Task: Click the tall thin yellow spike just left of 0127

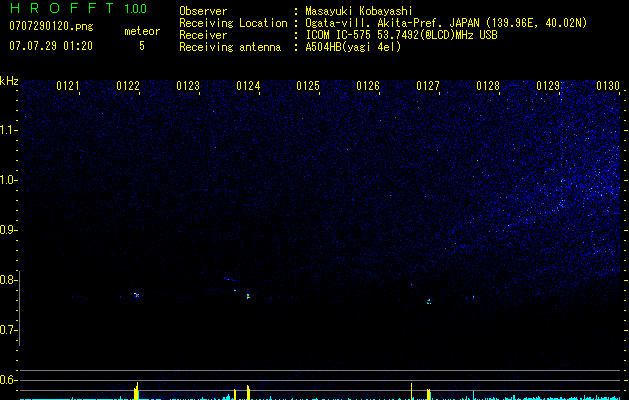Action: coord(411,391)
